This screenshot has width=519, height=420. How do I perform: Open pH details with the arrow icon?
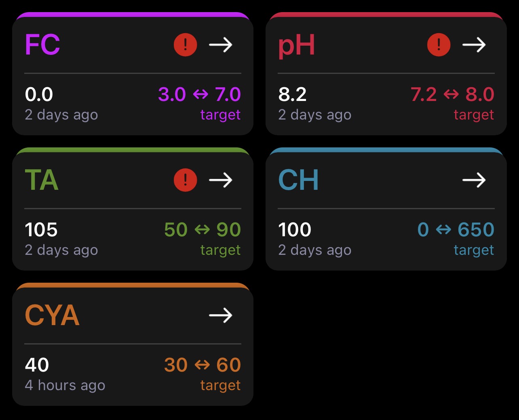474,45
